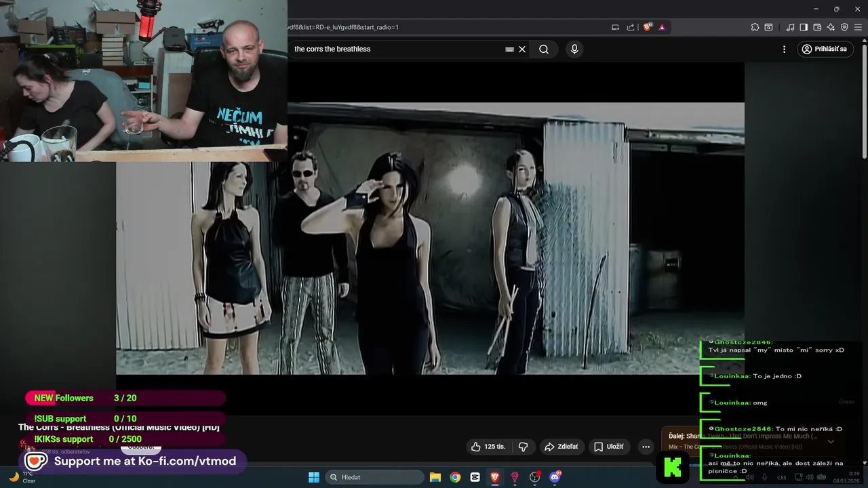Click the dislike thumbs-down button
The height and width of the screenshot is (488, 868).
click(523, 447)
